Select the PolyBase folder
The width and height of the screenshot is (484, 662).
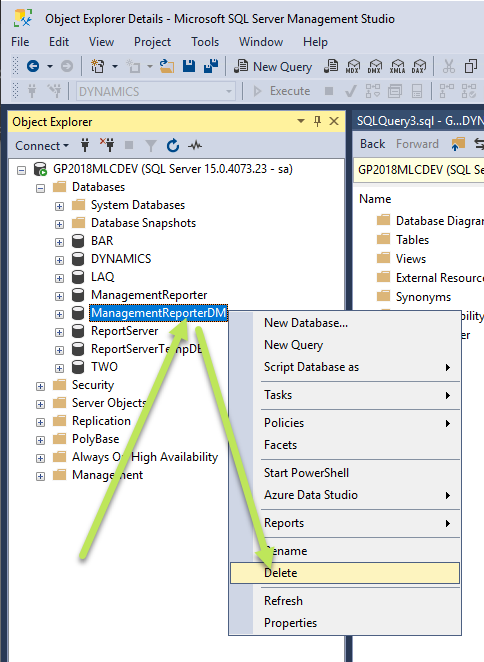(95, 439)
